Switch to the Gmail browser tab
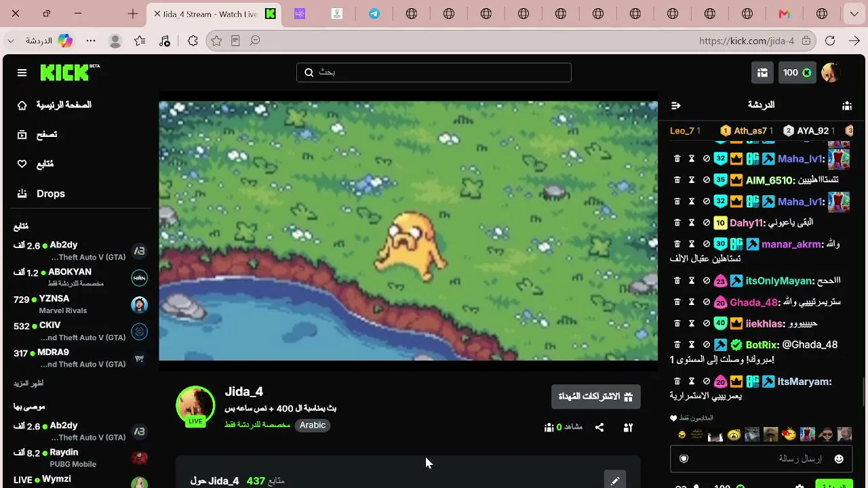The width and height of the screenshot is (868, 488). [785, 14]
